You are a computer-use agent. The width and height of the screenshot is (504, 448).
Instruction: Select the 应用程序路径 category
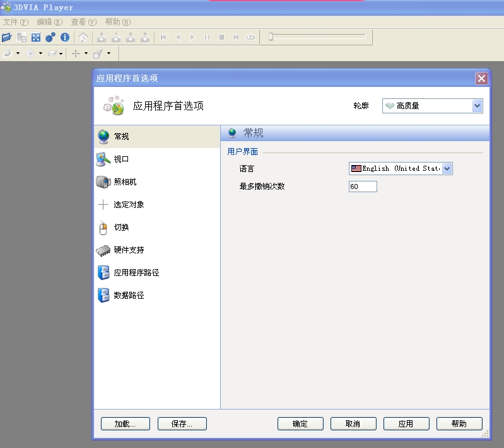[157, 273]
